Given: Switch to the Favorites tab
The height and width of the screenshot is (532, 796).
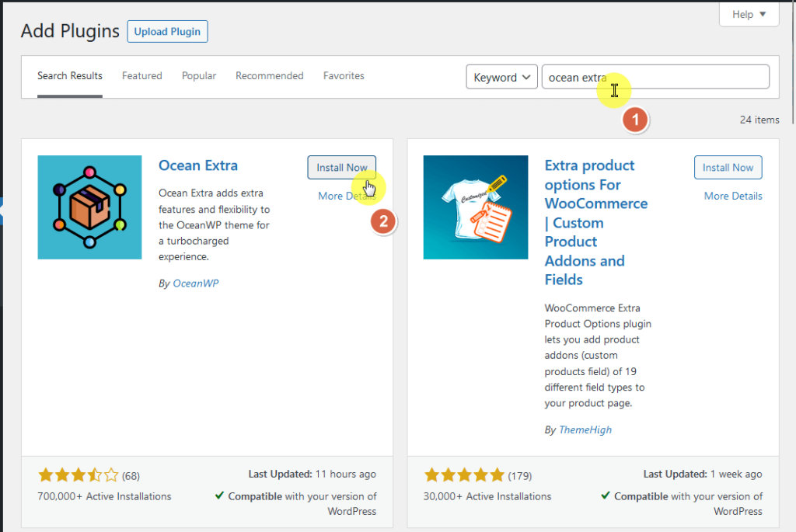Looking at the screenshot, I should click(344, 76).
